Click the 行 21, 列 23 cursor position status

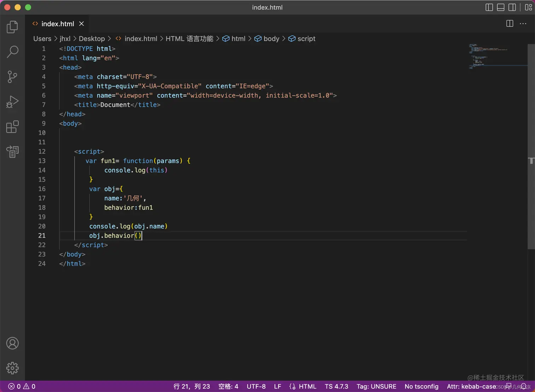pyautogui.click(x=191, y=386)
